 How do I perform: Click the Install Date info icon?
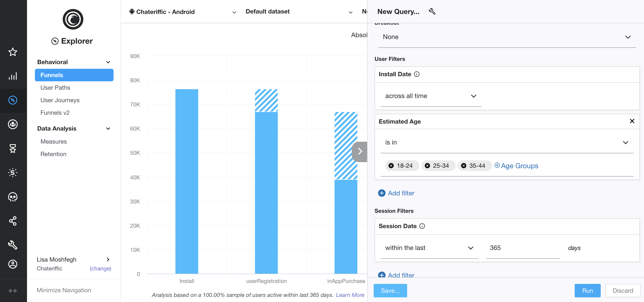pos(417,74)
